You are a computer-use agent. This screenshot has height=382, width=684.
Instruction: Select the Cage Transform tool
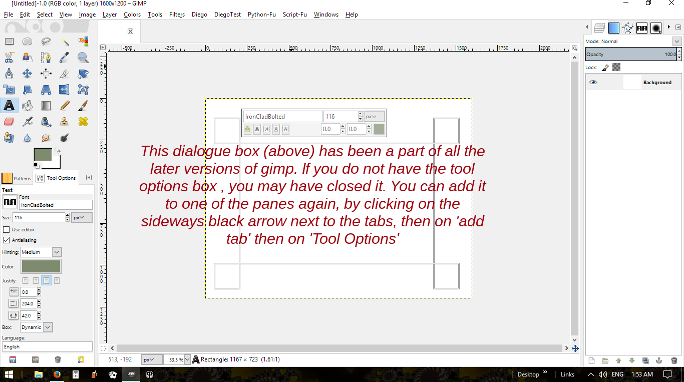(x=83, y=90)
